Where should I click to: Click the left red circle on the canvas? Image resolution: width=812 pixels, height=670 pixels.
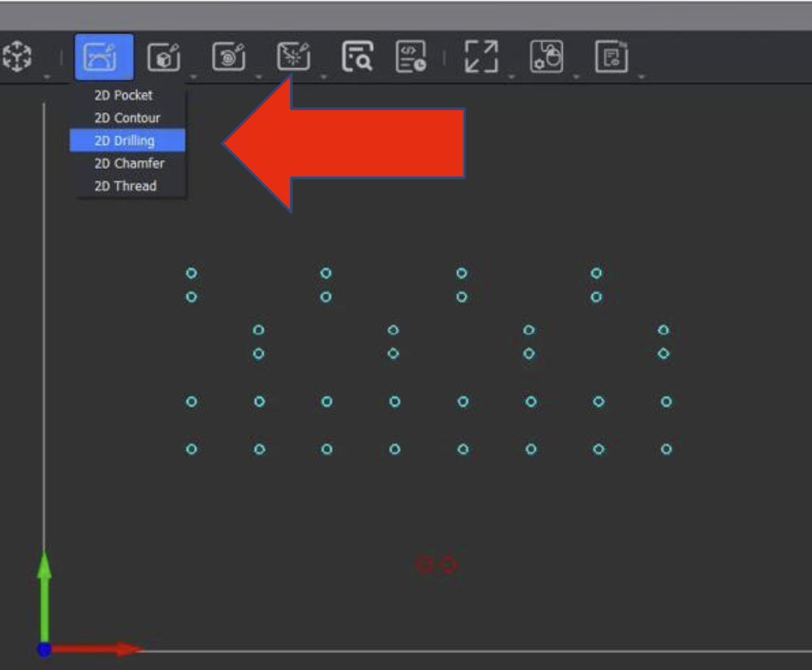[424, 564]
